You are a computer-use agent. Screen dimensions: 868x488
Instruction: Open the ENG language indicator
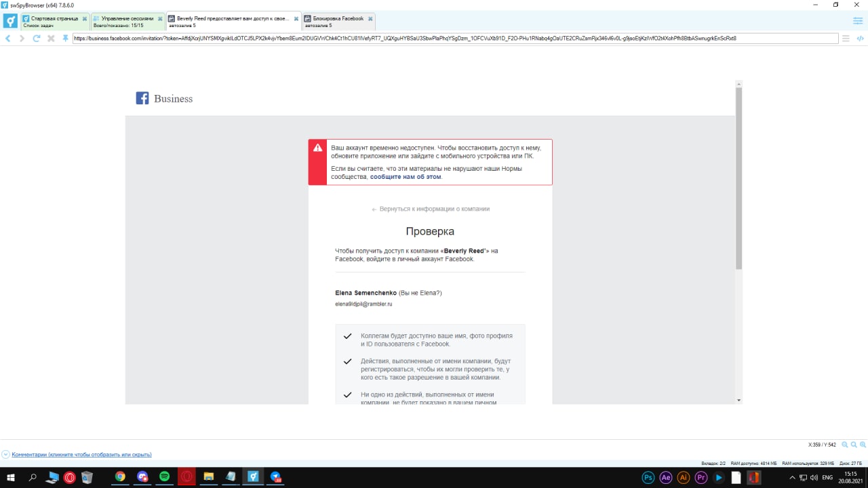[827, 478]
